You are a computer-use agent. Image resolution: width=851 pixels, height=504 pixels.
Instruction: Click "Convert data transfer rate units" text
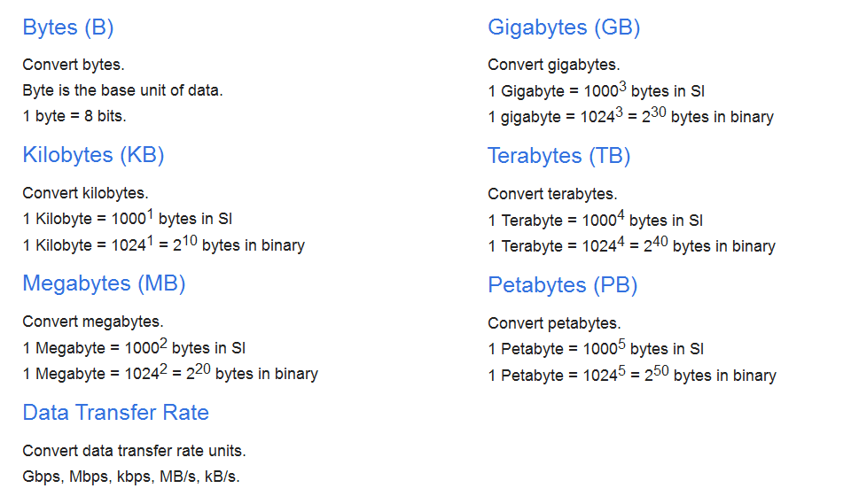click(134, 450)
